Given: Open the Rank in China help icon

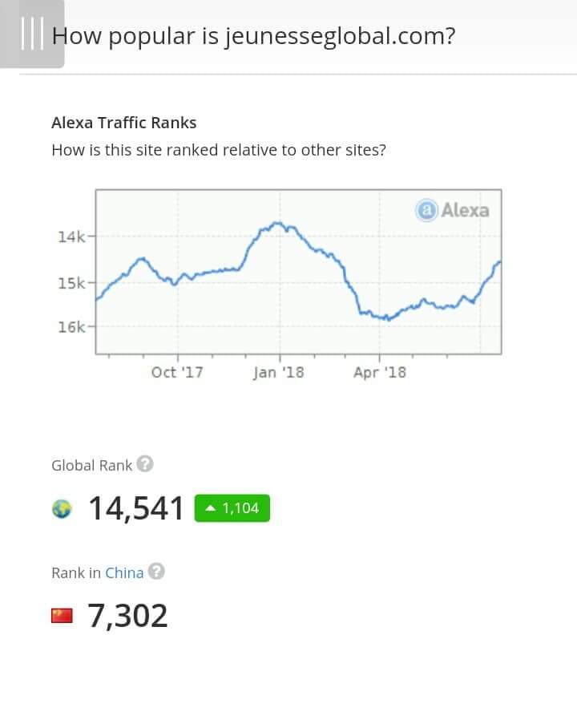Looking at the screenshot, I should point(157,572).
